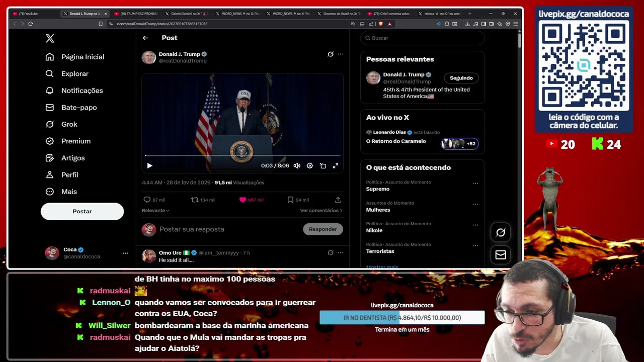The image size is (644, 362).
Task: Bookmark the page via address bar icon
Action: (101, 24)
